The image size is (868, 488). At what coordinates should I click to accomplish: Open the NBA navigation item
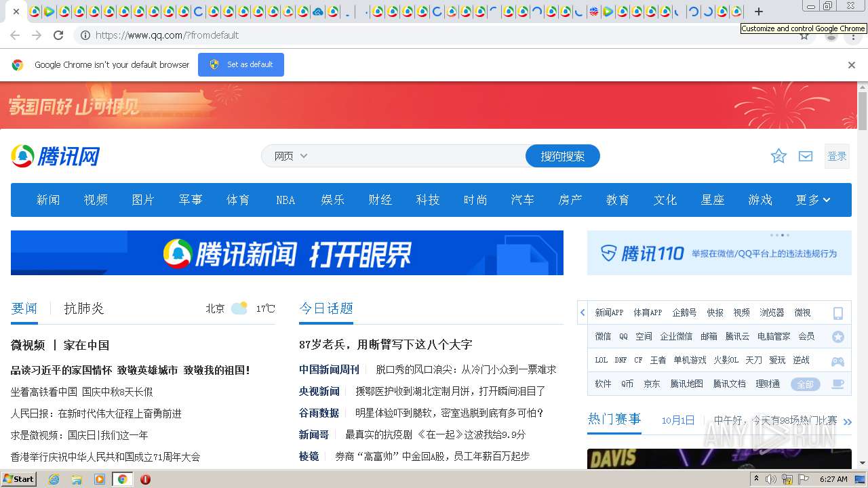pos(285,200)
